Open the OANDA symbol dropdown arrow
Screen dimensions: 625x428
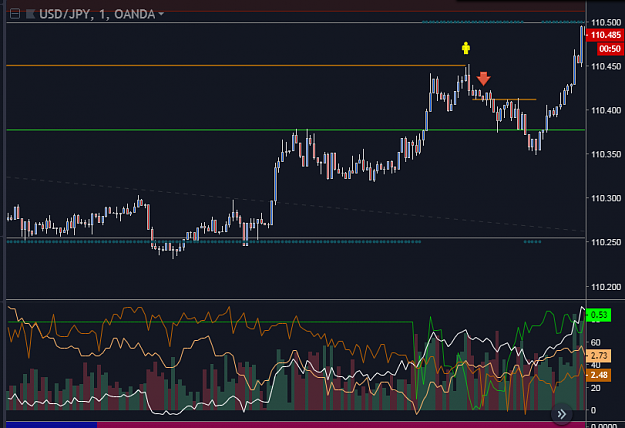click(161, 14)
